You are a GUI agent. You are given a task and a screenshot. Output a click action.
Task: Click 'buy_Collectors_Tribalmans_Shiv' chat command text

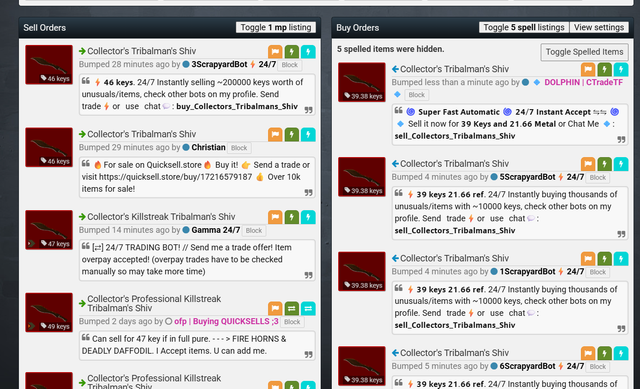237,106
